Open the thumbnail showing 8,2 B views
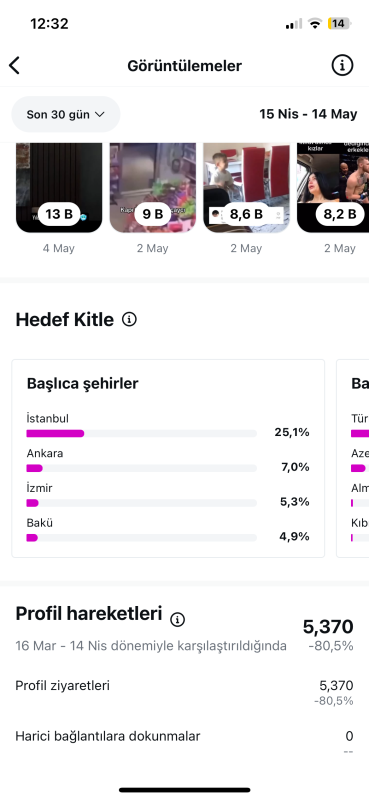This screenshot has width=369, height=800. pos(333,188)
